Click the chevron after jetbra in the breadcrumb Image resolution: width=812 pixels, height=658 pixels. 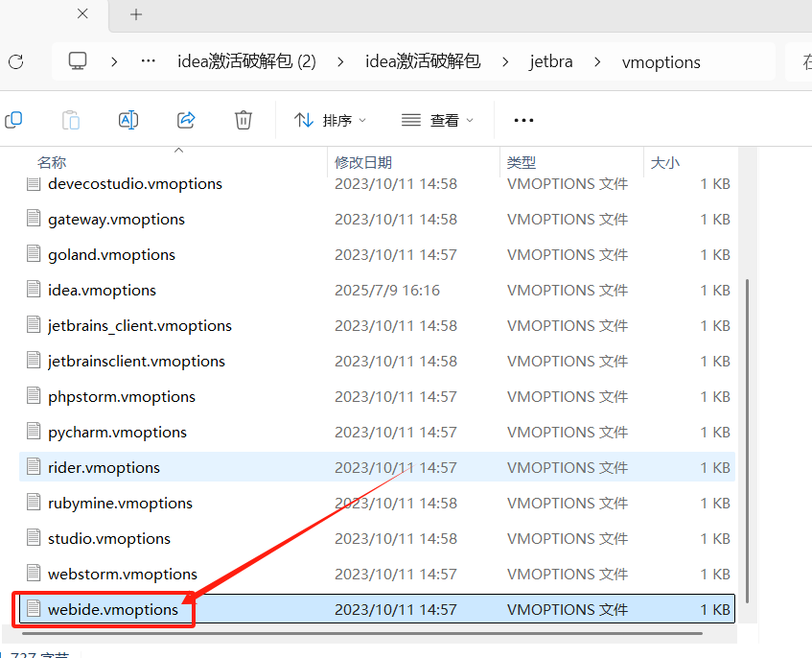[x=597, y=60]
